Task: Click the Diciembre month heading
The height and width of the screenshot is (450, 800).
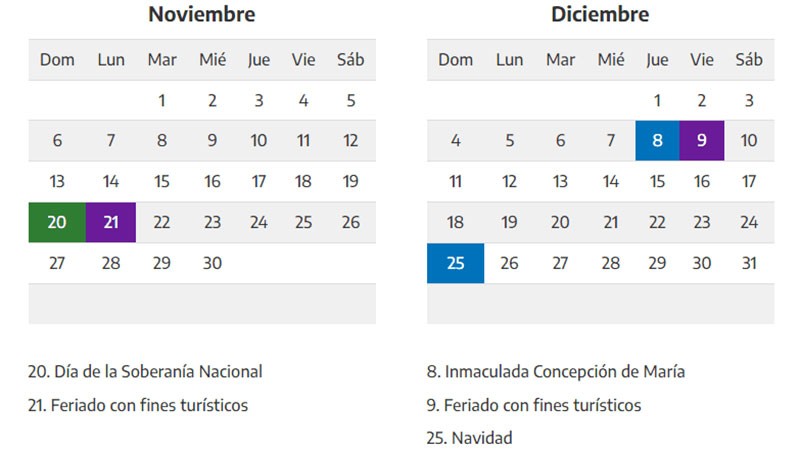Action: [x=600, y=15]
